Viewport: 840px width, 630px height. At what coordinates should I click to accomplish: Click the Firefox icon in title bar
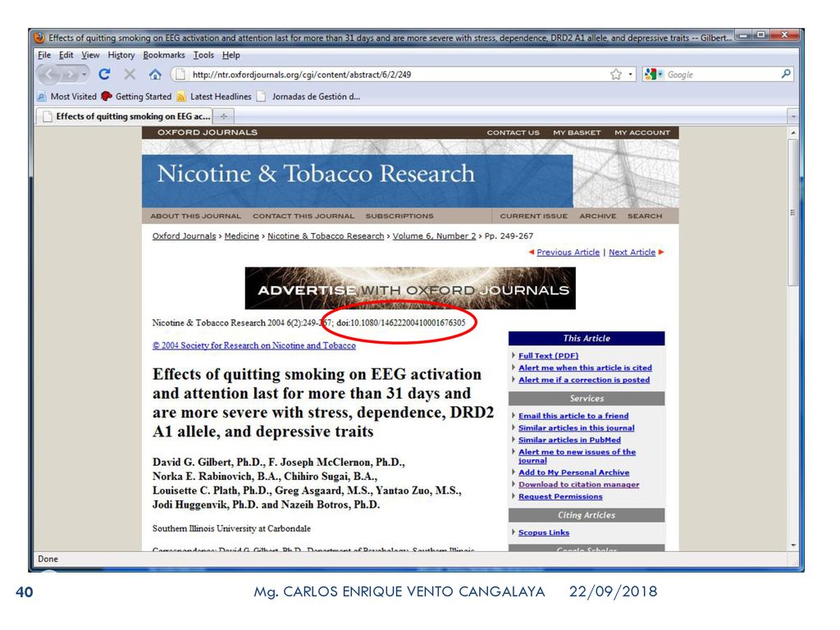tap(39, 38)
